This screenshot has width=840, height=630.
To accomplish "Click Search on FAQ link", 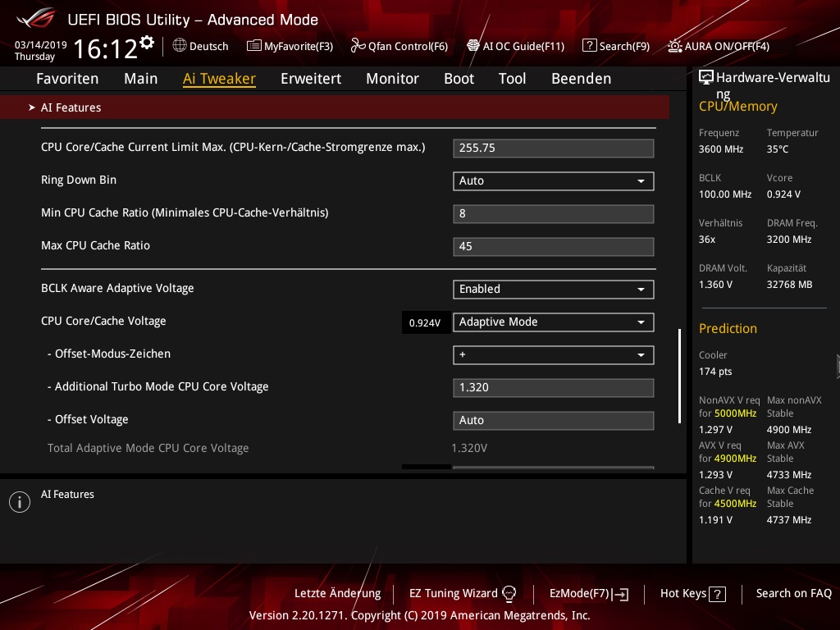I will tap(793, 594).
